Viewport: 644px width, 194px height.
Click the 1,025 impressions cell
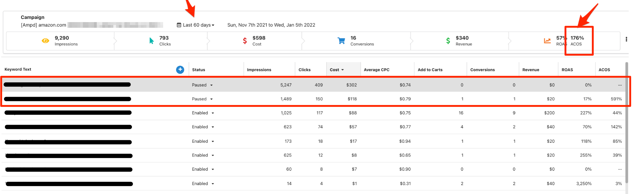286,113
